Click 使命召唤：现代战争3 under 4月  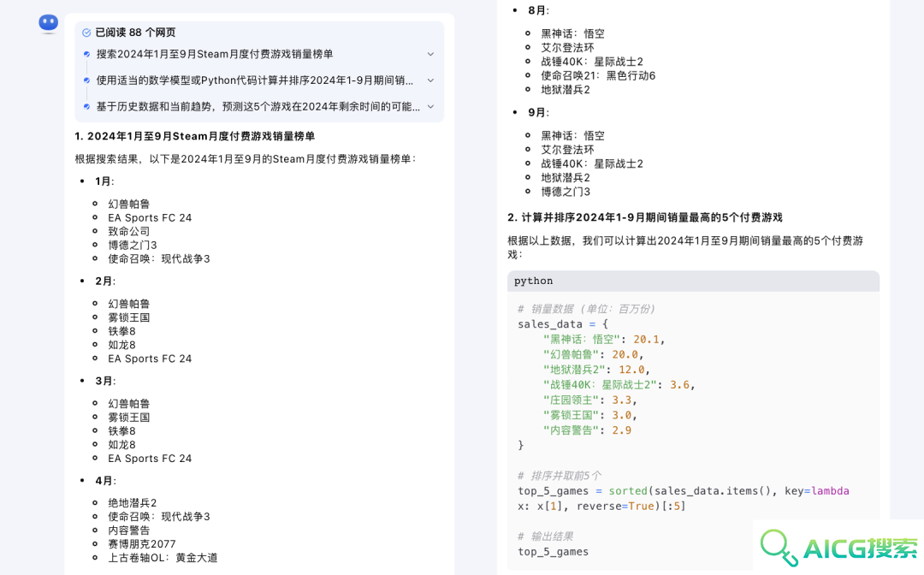[158, 517]
